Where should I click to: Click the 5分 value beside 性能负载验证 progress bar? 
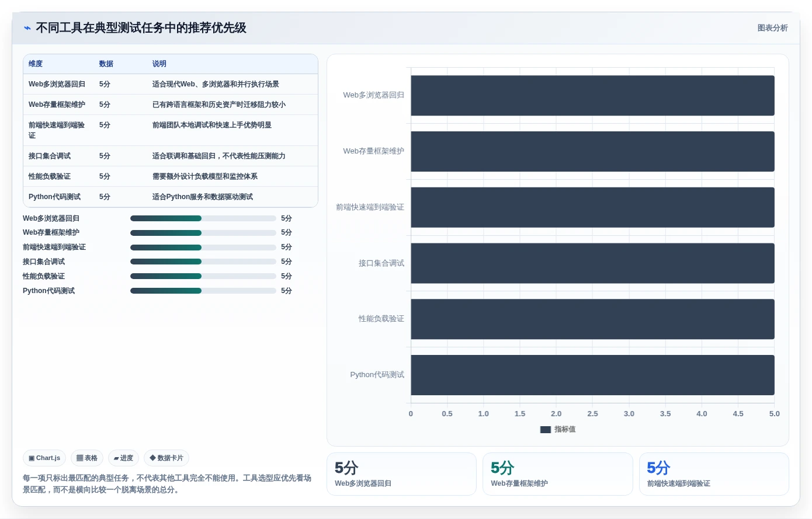286,276
